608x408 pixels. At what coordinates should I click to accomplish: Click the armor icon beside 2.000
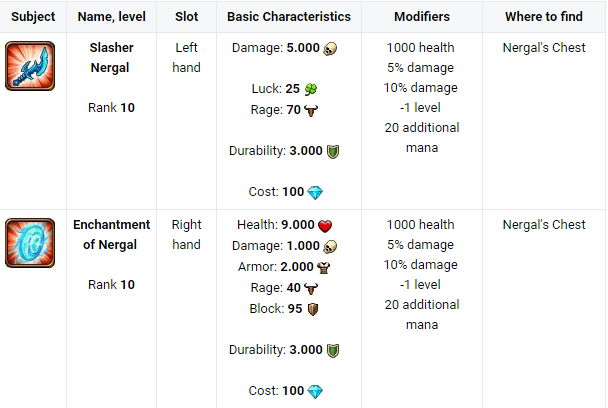(324, 267)
